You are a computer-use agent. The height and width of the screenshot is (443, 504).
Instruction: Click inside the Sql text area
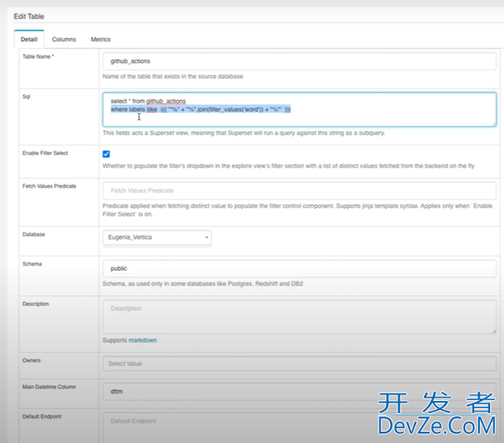[299, 110]
